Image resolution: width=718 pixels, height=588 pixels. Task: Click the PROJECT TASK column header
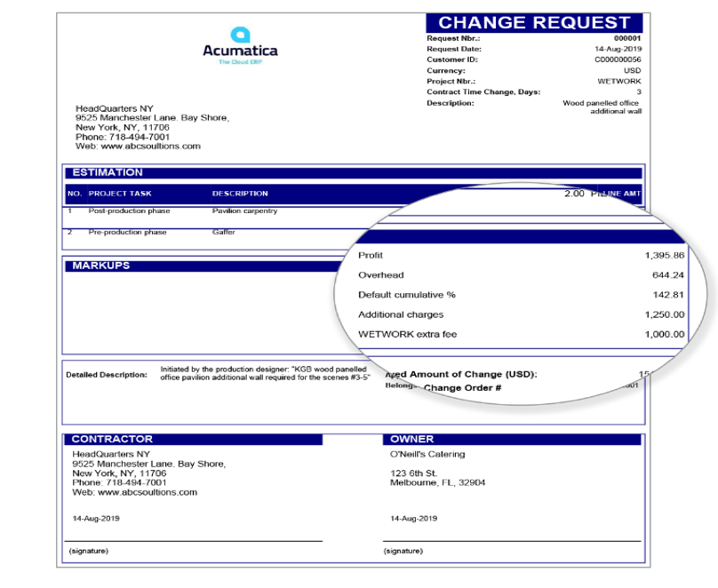tap(120, 194)
